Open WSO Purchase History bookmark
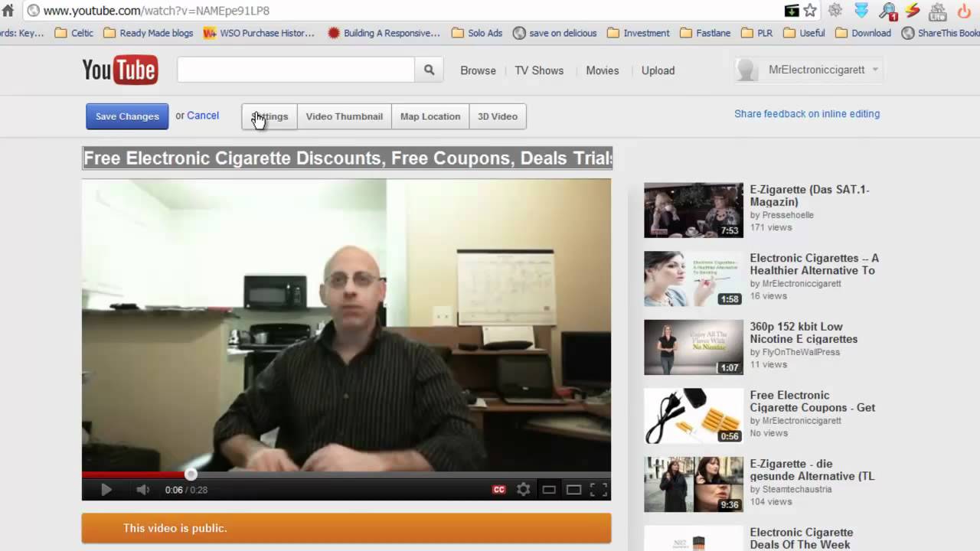 click(x=259, y=33)
